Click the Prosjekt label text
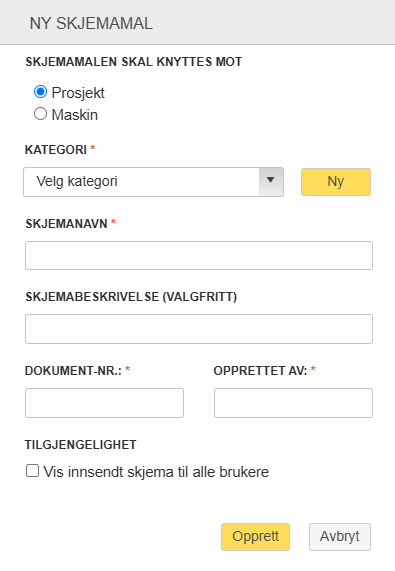Image resolution: width=395 pixels, height=571 pixels. coord(78,93)
